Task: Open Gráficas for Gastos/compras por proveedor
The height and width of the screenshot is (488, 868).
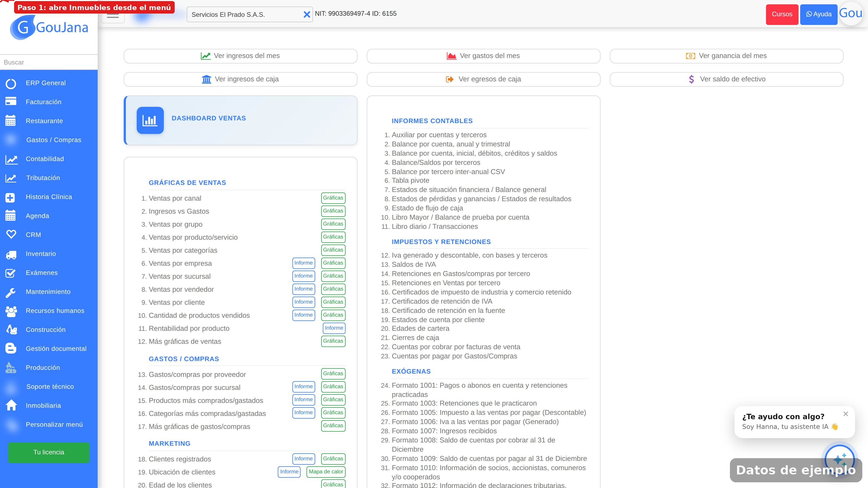Action: click(333, 374)
